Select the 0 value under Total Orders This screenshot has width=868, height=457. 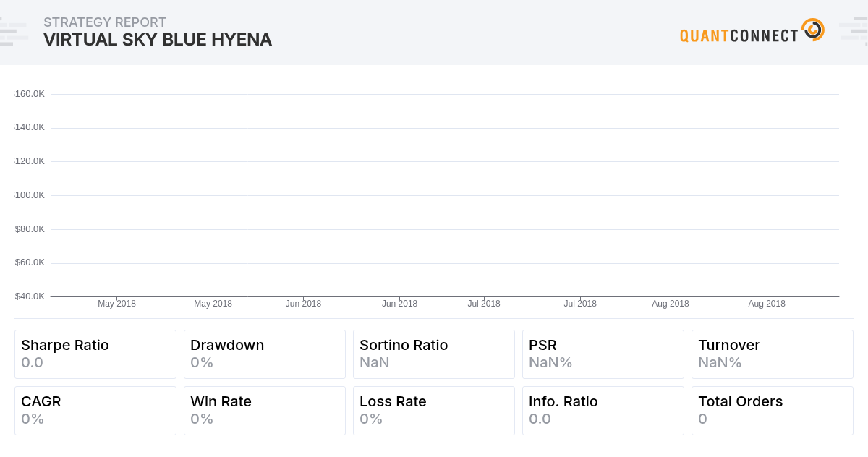pyautogui.click(x=702, y=419)
